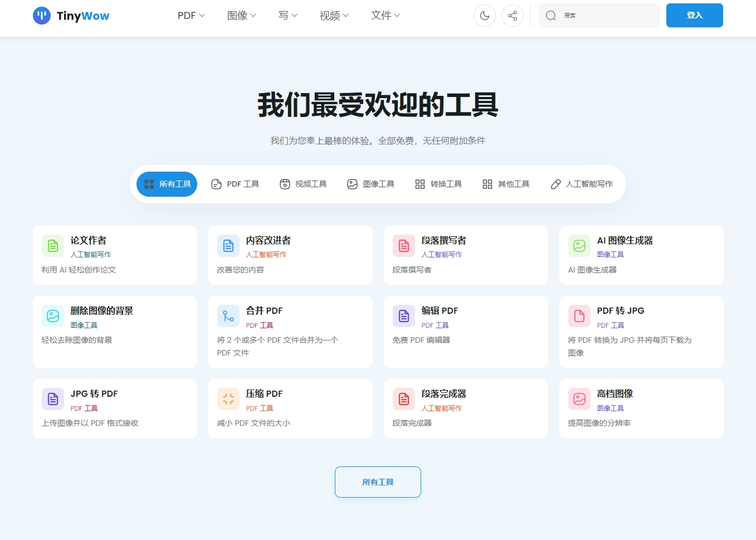Viewport: 756px width, 540px height.
Task: Open the 合并 PDF tool title
Action: coord(265,310)
